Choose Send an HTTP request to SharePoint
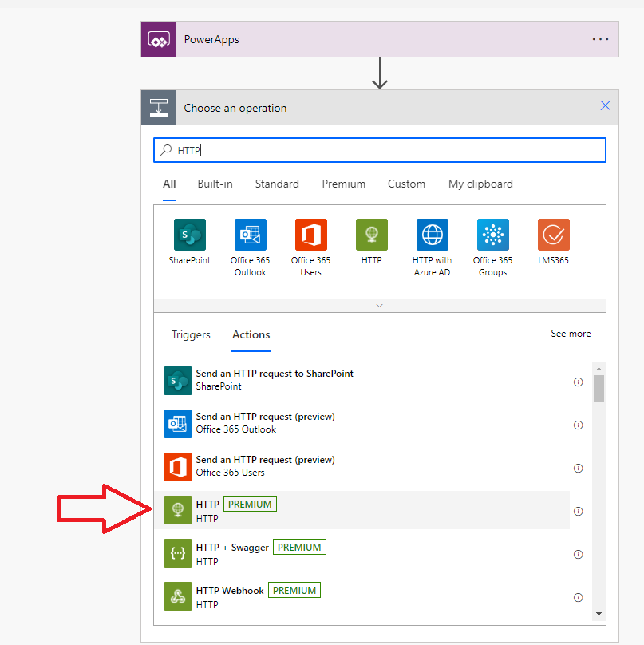The image size is (644, 645). tap(362, 381)
